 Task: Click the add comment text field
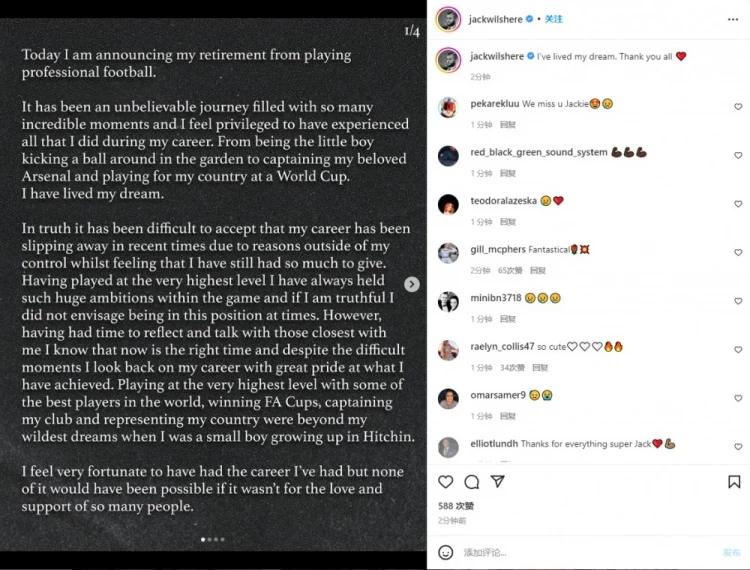pyautogui.click(x=580, y=552)
